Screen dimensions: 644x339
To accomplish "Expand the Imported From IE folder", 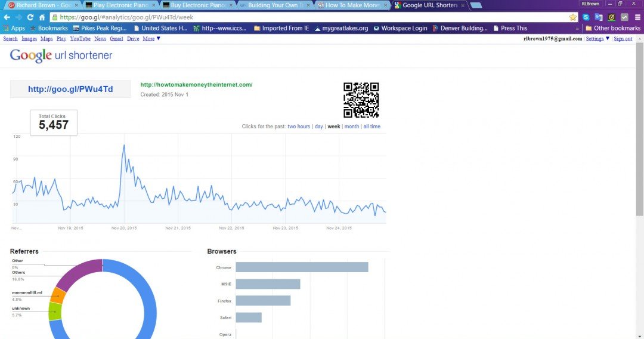I will [x=281, y=29].
